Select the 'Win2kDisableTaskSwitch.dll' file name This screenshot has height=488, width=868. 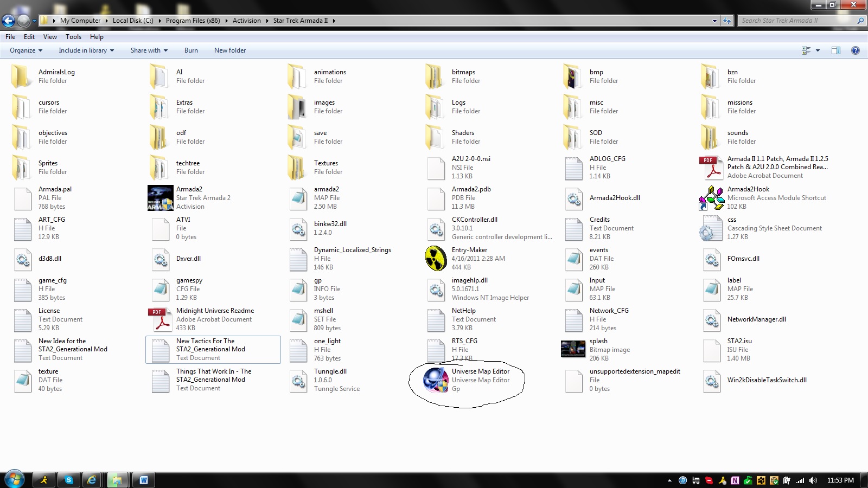pyautogui.click(x=767, y=380)
